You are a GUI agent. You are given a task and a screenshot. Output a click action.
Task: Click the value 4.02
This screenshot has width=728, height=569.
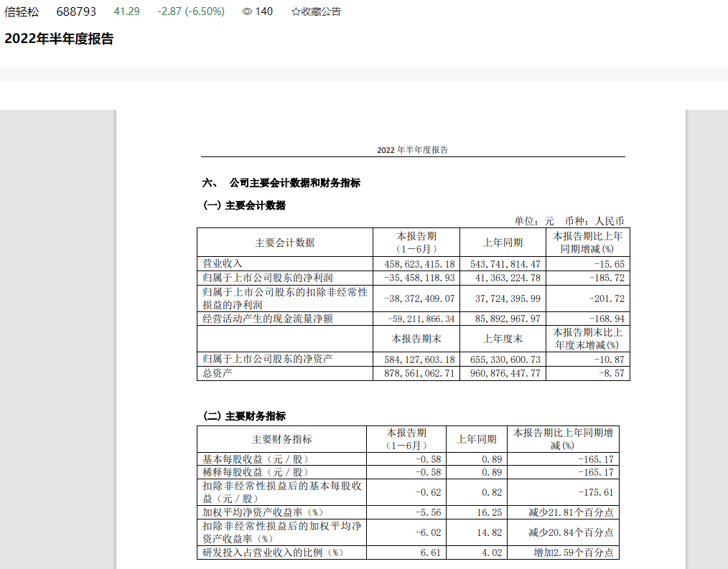point(492,552)
